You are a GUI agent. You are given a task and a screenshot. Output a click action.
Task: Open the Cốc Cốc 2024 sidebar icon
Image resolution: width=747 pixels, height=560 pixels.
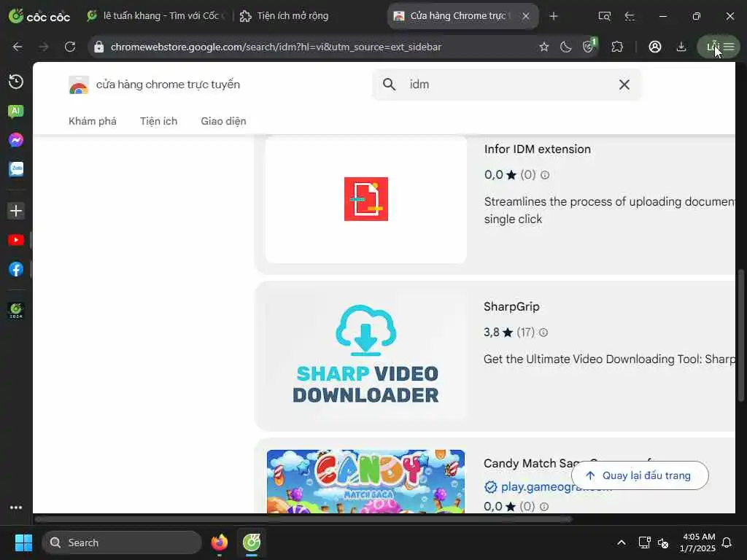16,311
